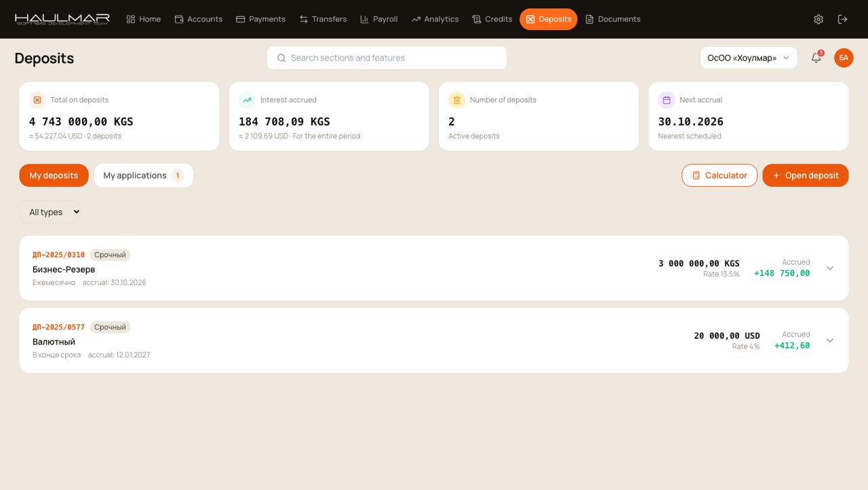Open settings gear icon in top bar
Viewport: 868px width, 490px height.
click(818, 19)
